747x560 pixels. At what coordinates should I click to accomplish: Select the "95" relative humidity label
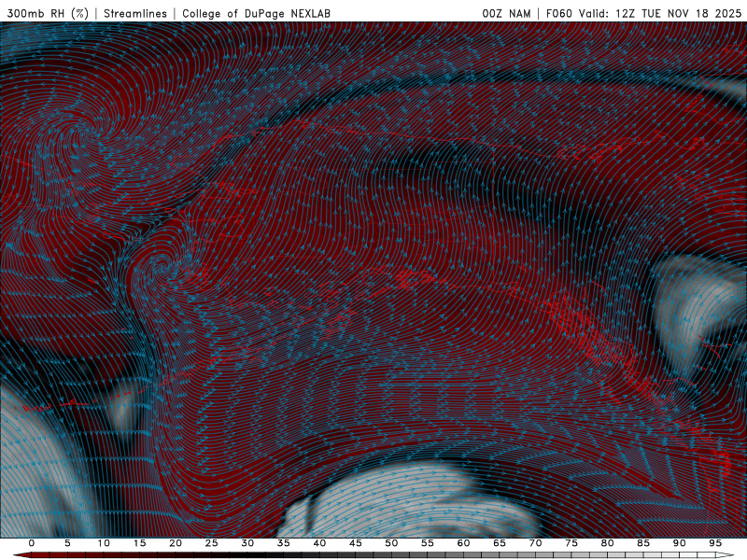(715, 543)
